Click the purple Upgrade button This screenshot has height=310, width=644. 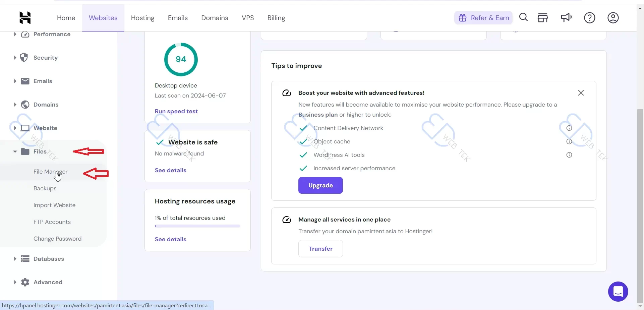[x=320, y=185]
